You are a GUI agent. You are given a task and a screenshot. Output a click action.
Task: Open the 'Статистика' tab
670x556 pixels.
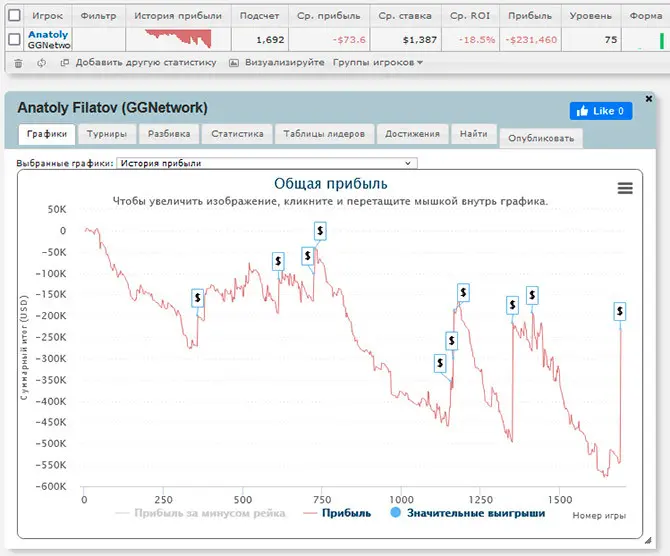click(237, 134)
